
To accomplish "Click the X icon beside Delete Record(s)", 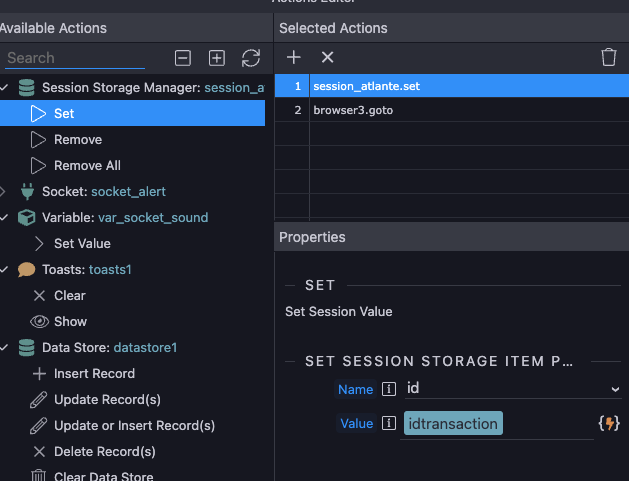I will tap(39, 452).
